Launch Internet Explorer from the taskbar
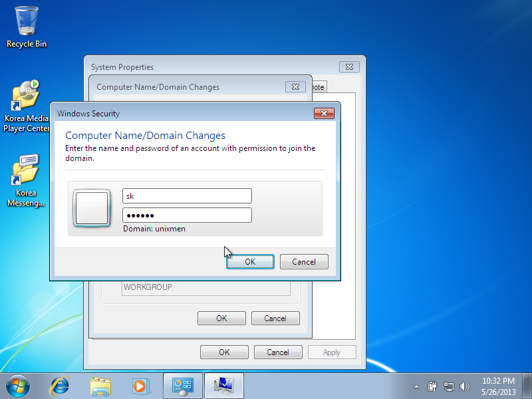 tap(60, 386)
